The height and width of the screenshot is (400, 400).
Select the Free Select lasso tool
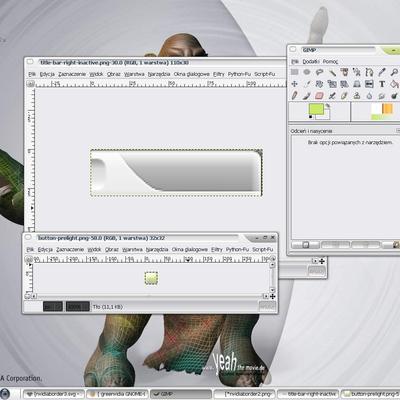[319, 72]
